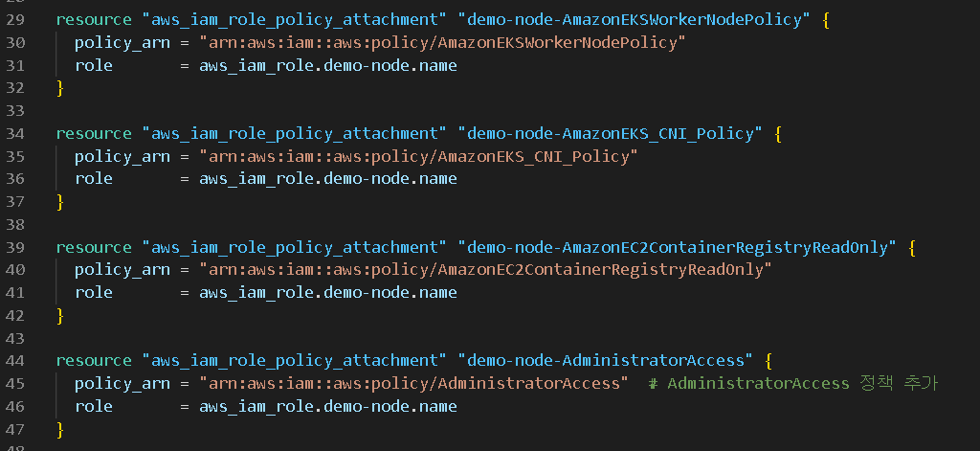Click line number 38 in the gutter
Viewport: 980px width, 451px height.
coord(15,225)
